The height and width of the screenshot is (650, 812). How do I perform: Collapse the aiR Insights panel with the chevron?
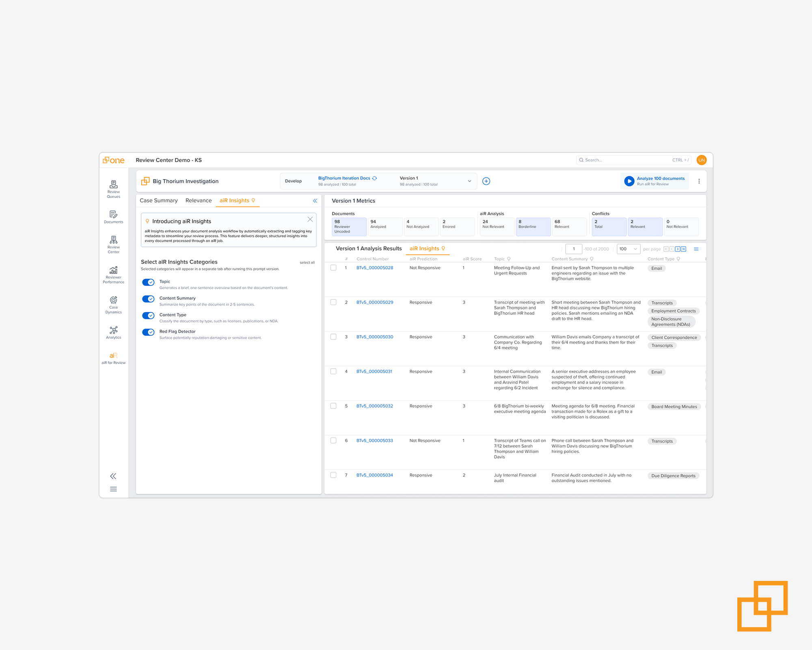[x=315, y=201]
